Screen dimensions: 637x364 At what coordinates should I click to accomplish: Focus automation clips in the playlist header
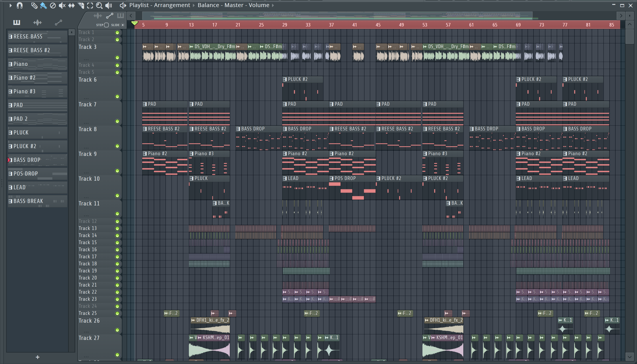coord(109,16)
